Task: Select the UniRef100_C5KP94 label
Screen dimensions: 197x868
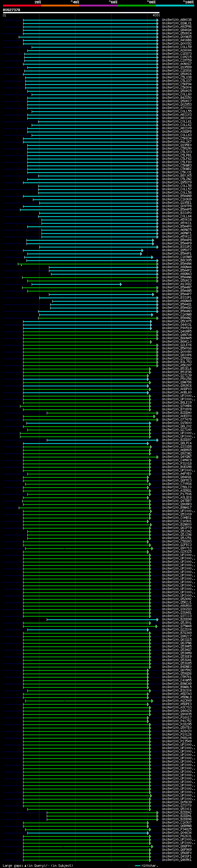Action: click(x=176, y=84)
